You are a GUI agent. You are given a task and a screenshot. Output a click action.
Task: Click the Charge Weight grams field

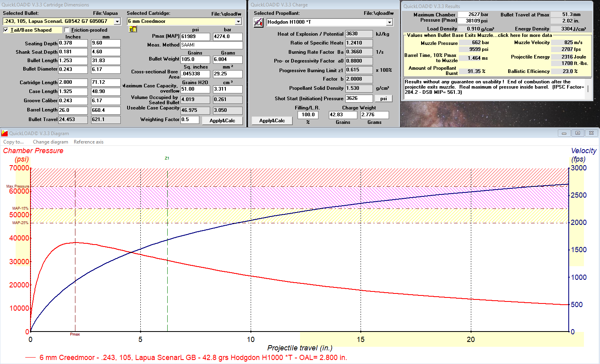[x=375, y=115]
